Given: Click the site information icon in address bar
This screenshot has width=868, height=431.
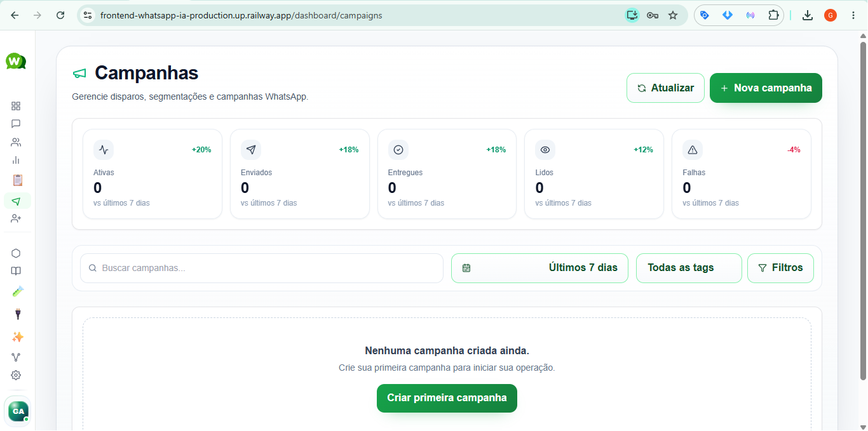Looking at the screenshot, I should (x=88, y=15).
